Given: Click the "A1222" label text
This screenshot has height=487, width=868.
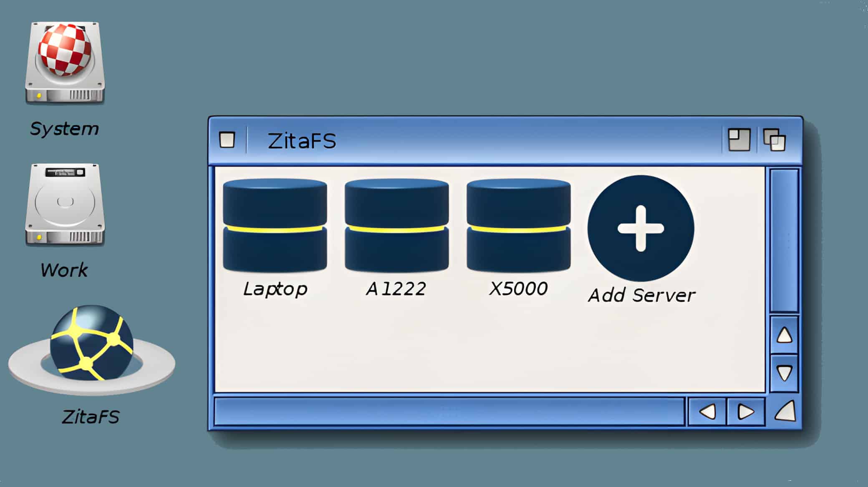Looking at the screenshot, I should coord(396,289).
